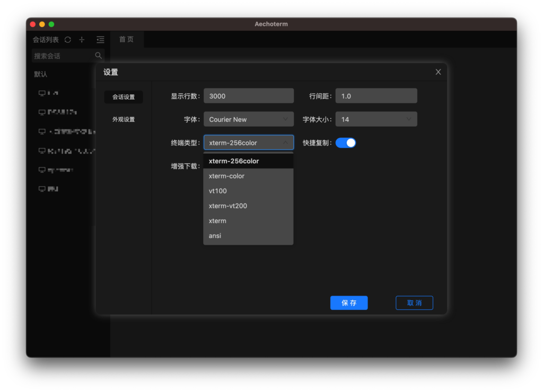
Task: Click the macOS yellow minimize button
Action: (42, 24)
